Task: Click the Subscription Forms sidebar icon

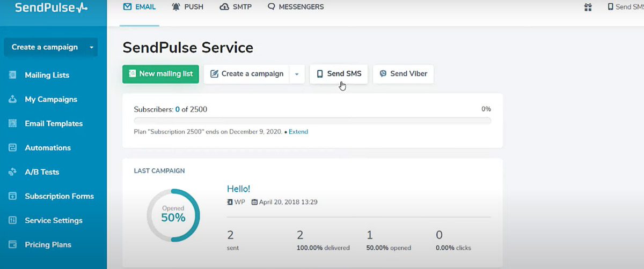Action: tap(12, 196)
